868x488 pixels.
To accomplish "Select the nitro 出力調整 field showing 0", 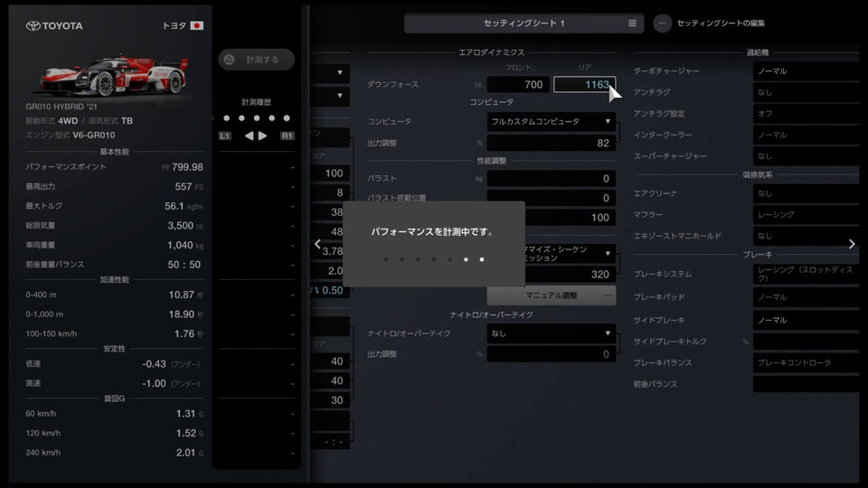I will pos(552,354).
